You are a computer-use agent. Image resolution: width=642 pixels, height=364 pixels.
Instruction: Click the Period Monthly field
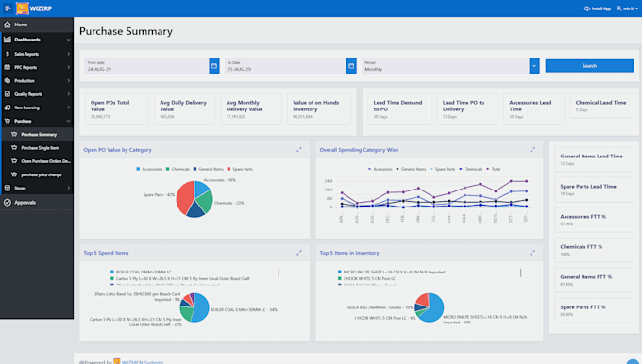(446, 66)
